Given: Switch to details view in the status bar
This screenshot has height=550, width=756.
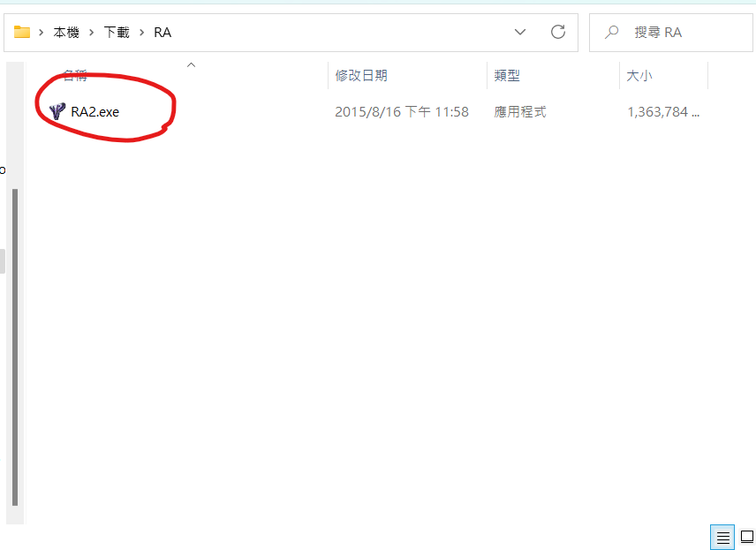Looking at the screenshot, I should pos(722,537).
